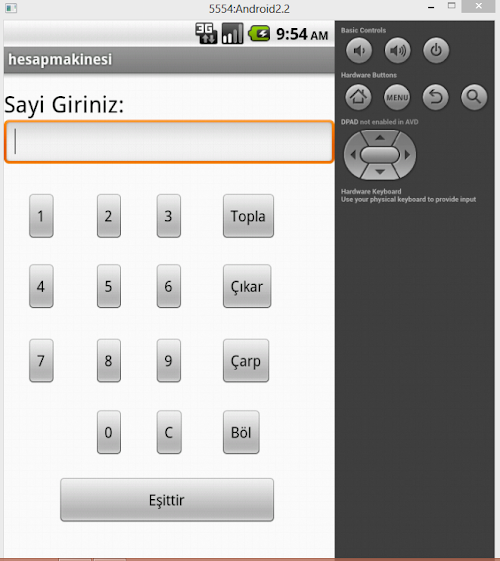Click the Home hardware button

(358, 97)
